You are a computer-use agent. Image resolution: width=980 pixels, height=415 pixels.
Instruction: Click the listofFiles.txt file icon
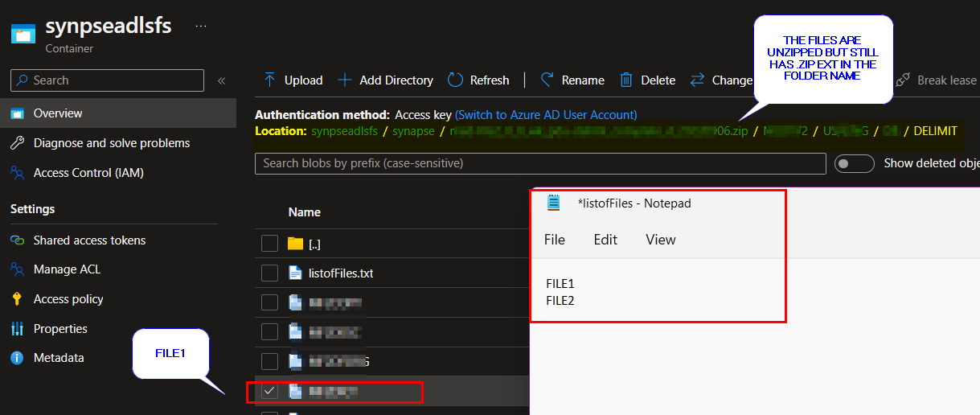(x=295, y=273)
